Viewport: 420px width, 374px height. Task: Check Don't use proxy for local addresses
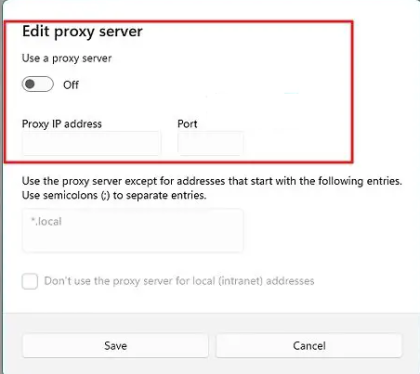tap(30, 281)
